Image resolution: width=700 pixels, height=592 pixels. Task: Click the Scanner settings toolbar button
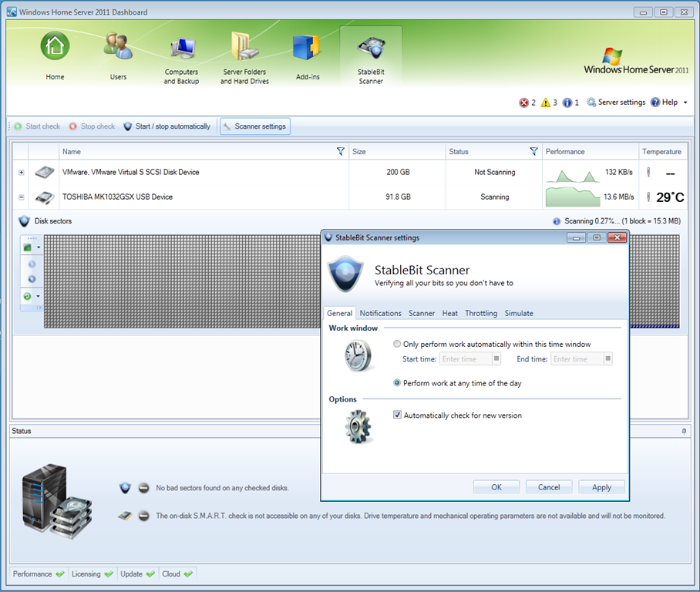(x=255, y=126)
